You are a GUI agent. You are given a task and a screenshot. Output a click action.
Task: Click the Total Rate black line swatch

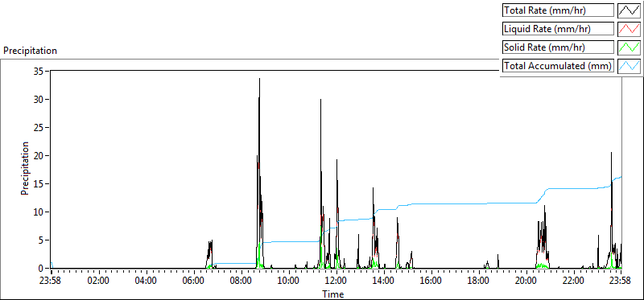629,10
